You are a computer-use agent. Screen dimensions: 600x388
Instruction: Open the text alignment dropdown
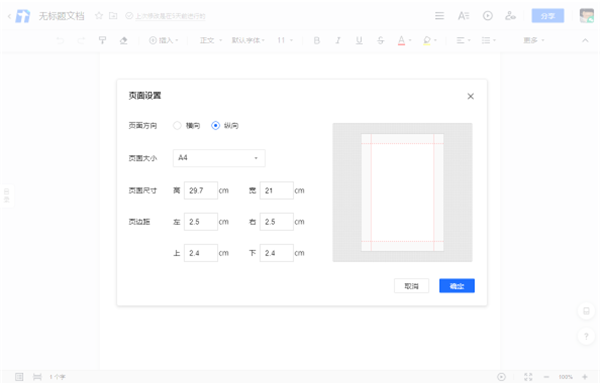pos(463,40)
